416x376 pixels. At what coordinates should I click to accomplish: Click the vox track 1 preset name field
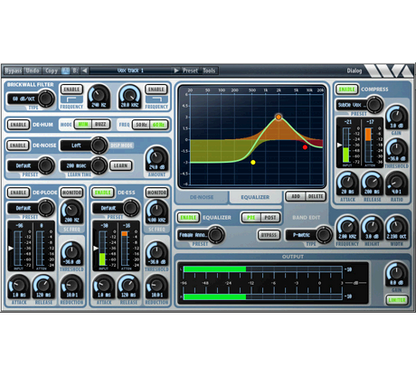click(x=130, y=71)
